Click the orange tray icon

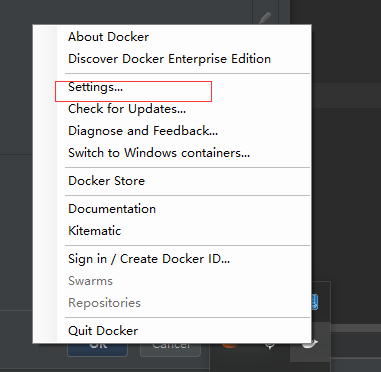click(230, 345)
